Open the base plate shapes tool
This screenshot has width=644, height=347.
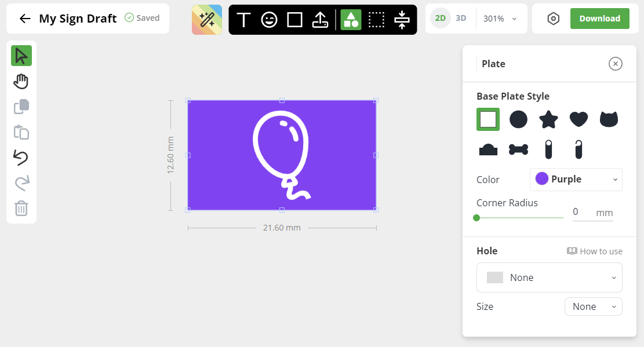(x=351, y=20)
